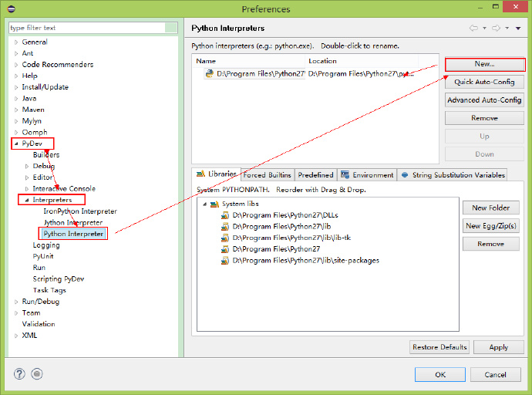Viewport: 532px width, 395px height.
Task: Select the Interactive Console tree item
Action: tap(64, 189)
